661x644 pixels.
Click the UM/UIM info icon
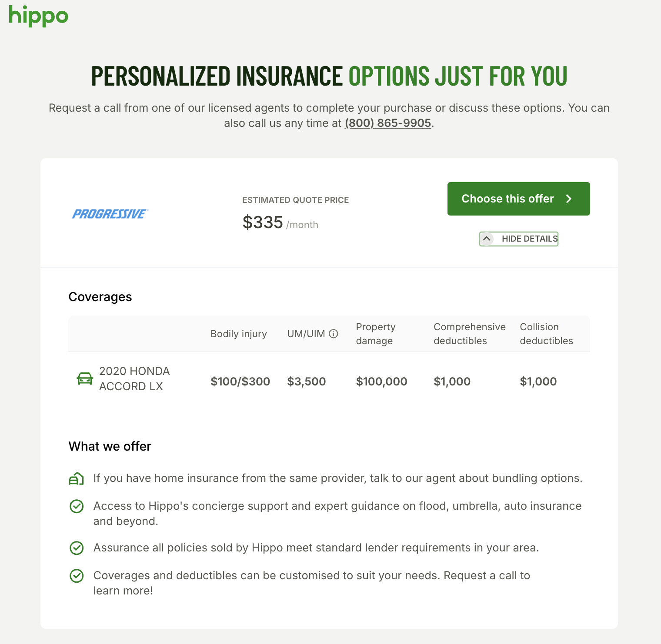[334, 334]
